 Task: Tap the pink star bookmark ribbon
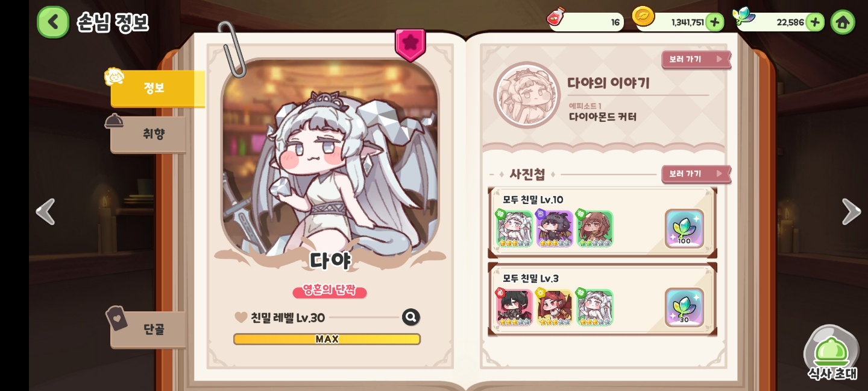point(410,44)
